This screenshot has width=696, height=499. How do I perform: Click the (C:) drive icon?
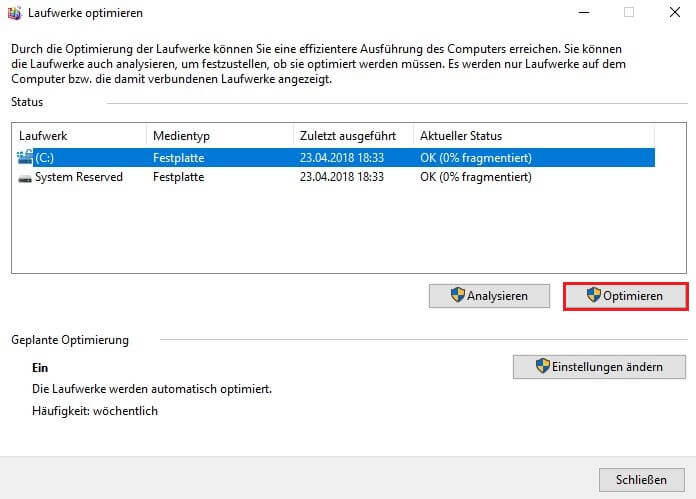[x=25, y=157]
